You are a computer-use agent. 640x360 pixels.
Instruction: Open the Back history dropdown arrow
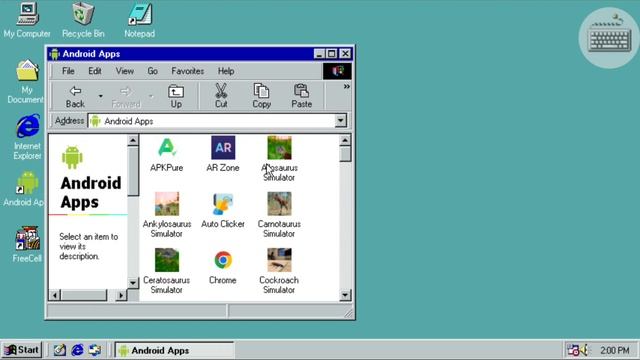coord(100,96)
